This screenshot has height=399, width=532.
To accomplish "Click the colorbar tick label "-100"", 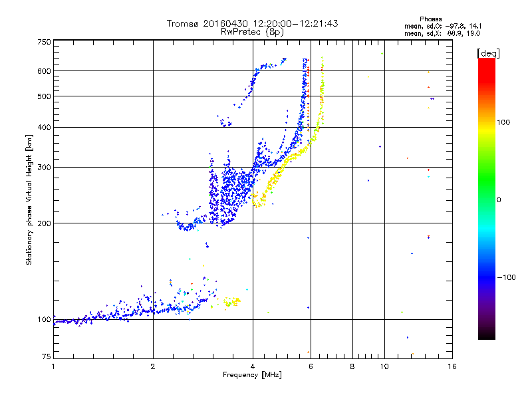I will click(506, 277).
